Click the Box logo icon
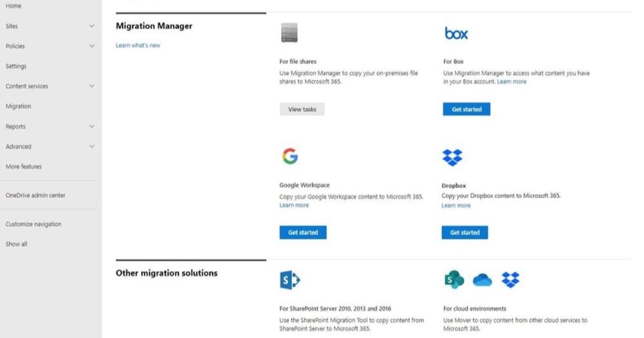 click(456, 33)
